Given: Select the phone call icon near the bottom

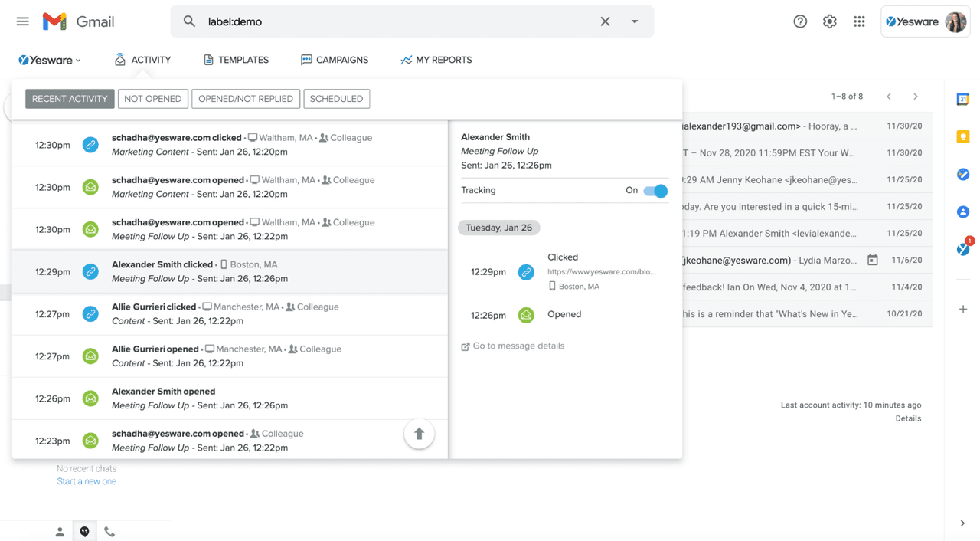Looking at the screenshot, I should point(109,530).
